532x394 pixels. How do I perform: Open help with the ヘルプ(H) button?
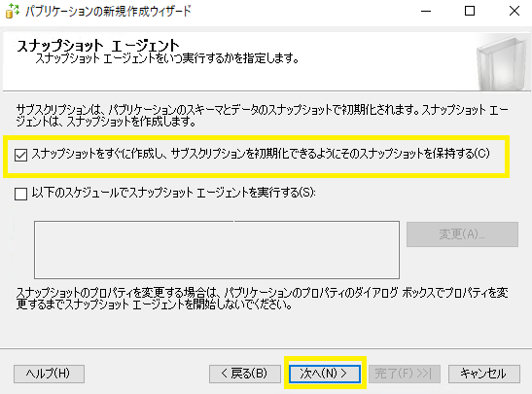click(49, 374)
